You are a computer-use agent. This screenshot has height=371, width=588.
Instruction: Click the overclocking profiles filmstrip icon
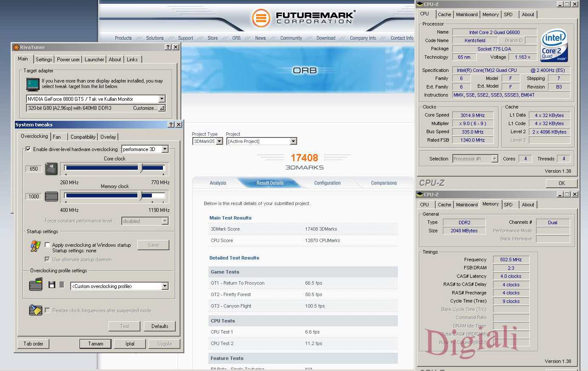(35, 286)
